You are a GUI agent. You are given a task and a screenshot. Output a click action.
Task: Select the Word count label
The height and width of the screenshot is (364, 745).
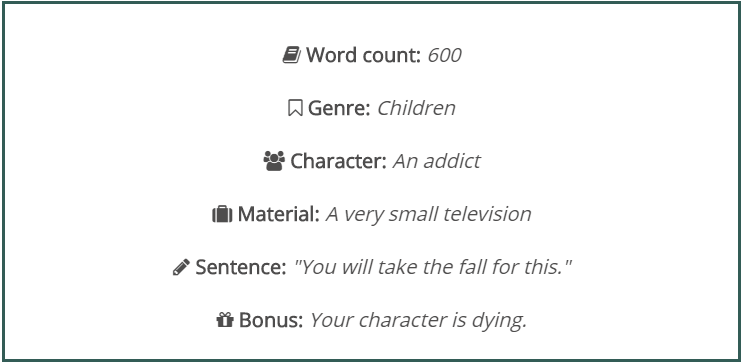coord(363,55)
